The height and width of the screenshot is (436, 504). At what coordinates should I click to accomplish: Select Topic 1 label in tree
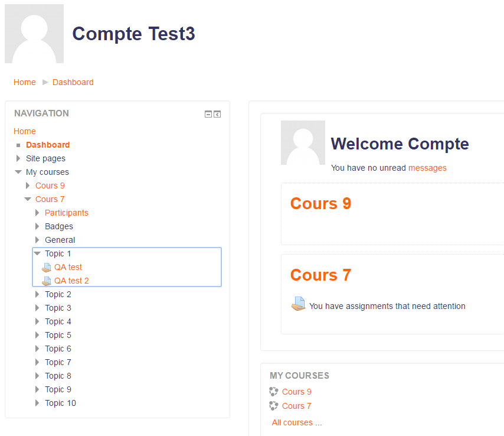tap(57, 253)
